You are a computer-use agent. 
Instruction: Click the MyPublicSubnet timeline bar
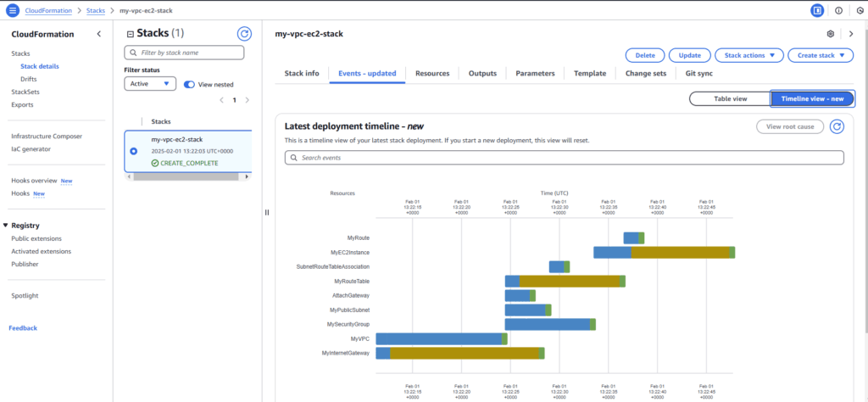pyautogui.click(x=528, y=310)
